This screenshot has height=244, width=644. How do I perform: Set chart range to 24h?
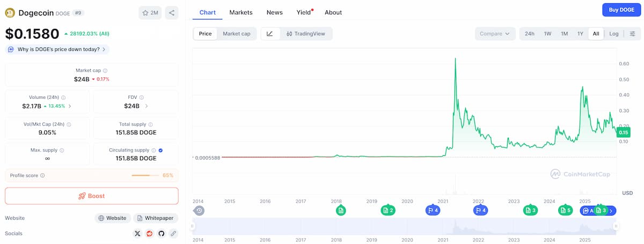[x=530, y=33]
